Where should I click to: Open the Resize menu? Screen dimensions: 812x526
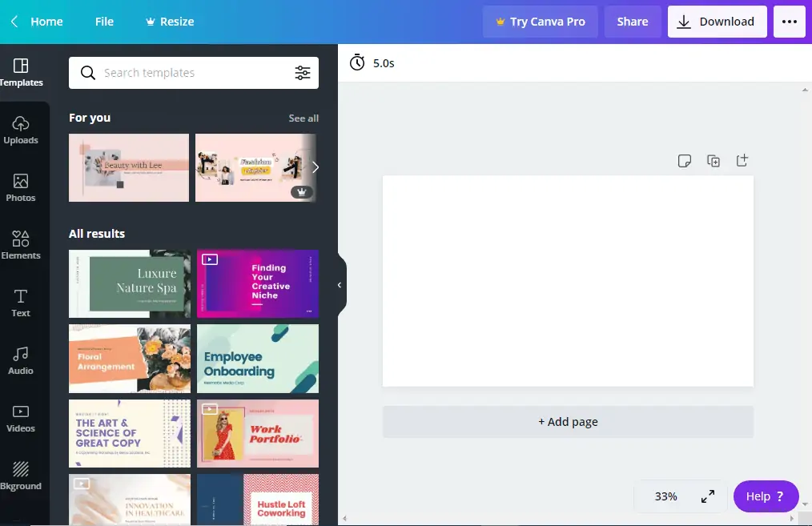pyautogui.click(x=169, y=22)
